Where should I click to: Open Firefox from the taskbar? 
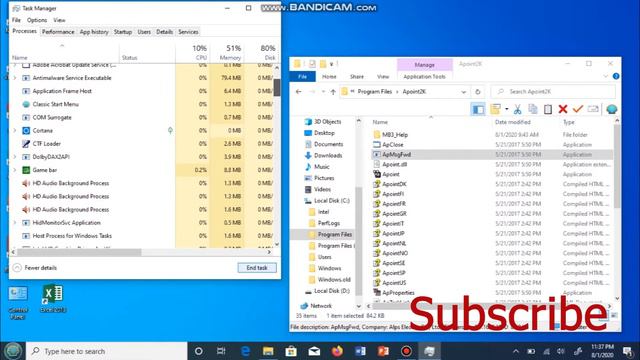337,351
